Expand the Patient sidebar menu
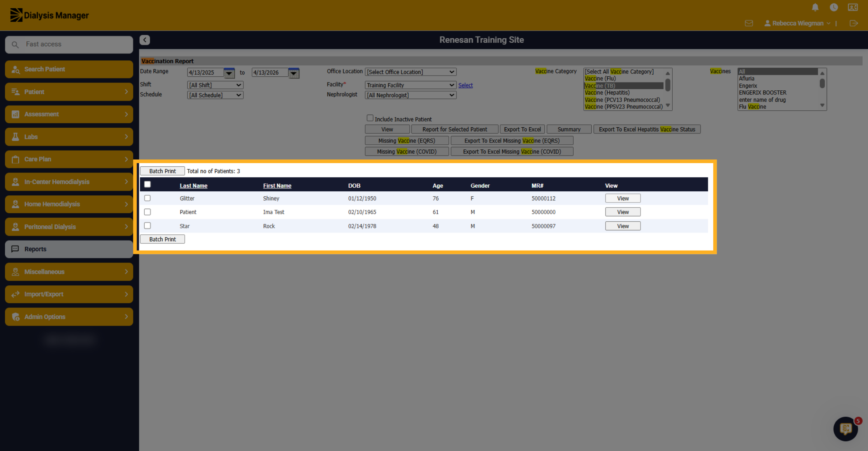Viewport: 868px width, 451px height. (x=69, y=92)
